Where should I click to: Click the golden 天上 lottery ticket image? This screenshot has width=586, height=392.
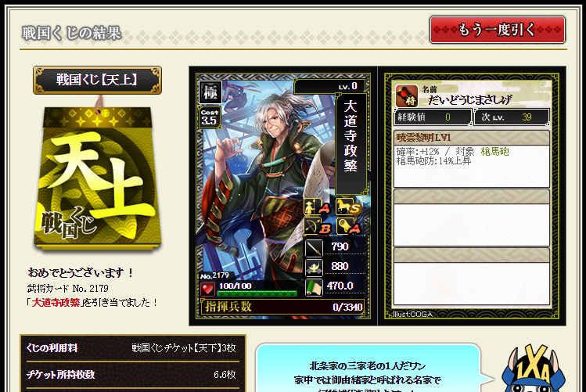[x=97, y=177]
